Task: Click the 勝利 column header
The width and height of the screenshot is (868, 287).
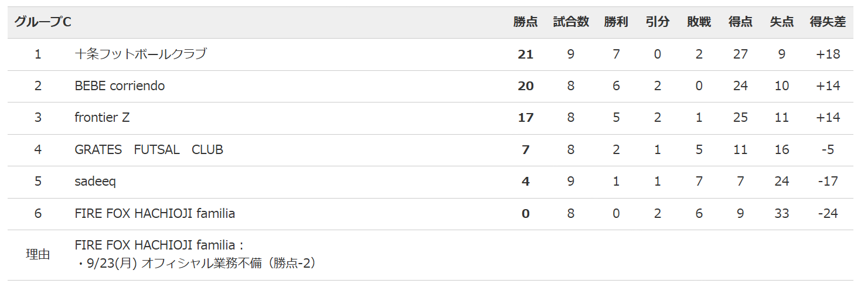Action: tap(616, 22)
